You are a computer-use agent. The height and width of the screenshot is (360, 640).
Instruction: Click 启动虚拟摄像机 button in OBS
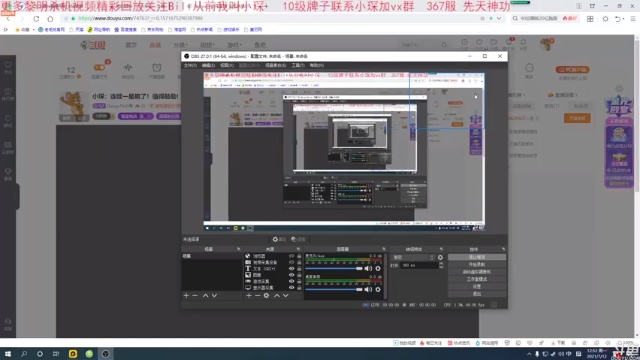(x=477, y=272)
